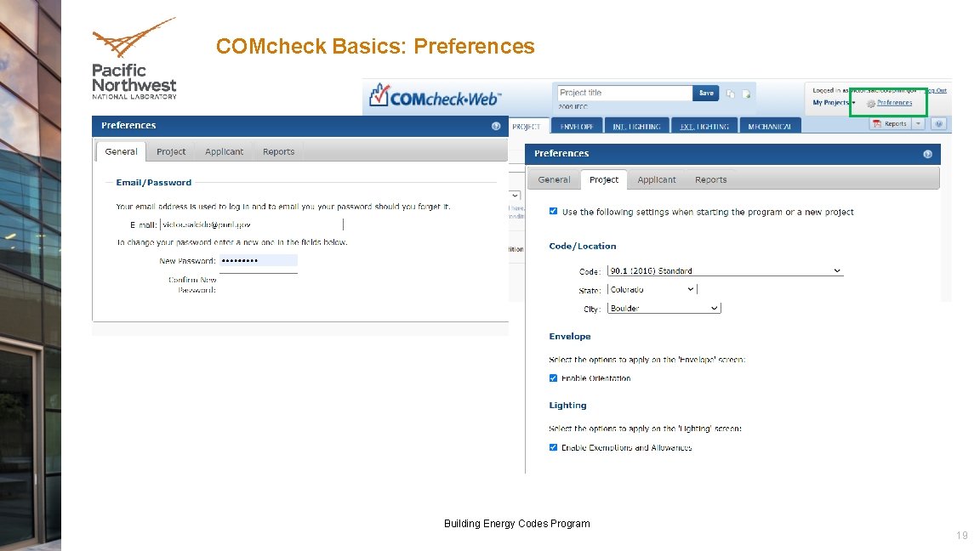Click the globe help icon near Reports
The image size is (980, 551).
coord(939,123)
